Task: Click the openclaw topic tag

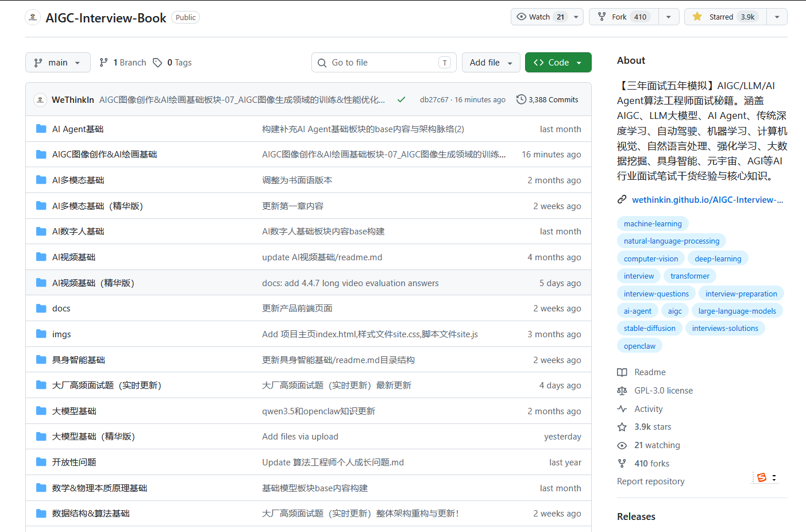Action: click(639, 346)
